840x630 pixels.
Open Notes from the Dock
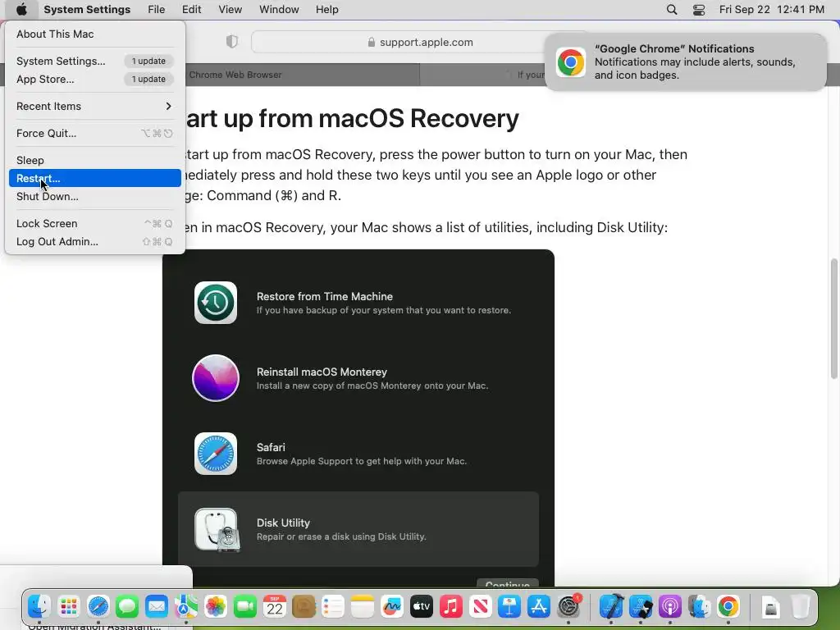(362, 606)
